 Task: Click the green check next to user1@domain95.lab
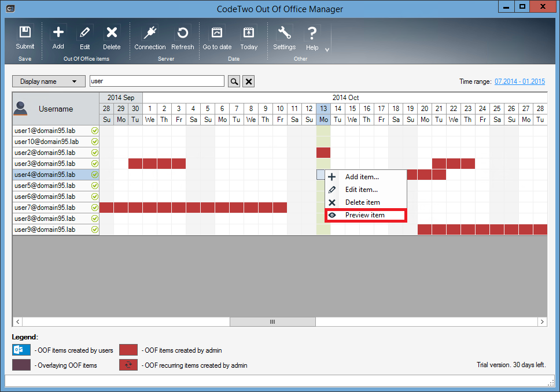tap(95, 131)
